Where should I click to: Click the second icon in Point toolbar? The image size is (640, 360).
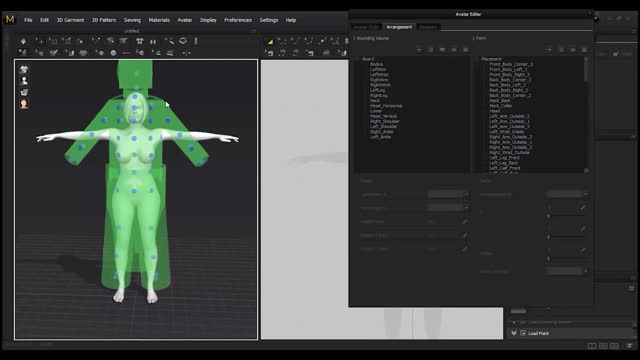click(562, 49)
